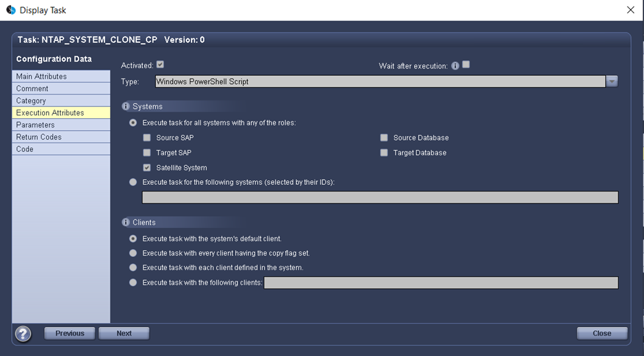Screen dimensions: 644x356
Task: Switch to the Return Codes section
Action: (39, 137)
